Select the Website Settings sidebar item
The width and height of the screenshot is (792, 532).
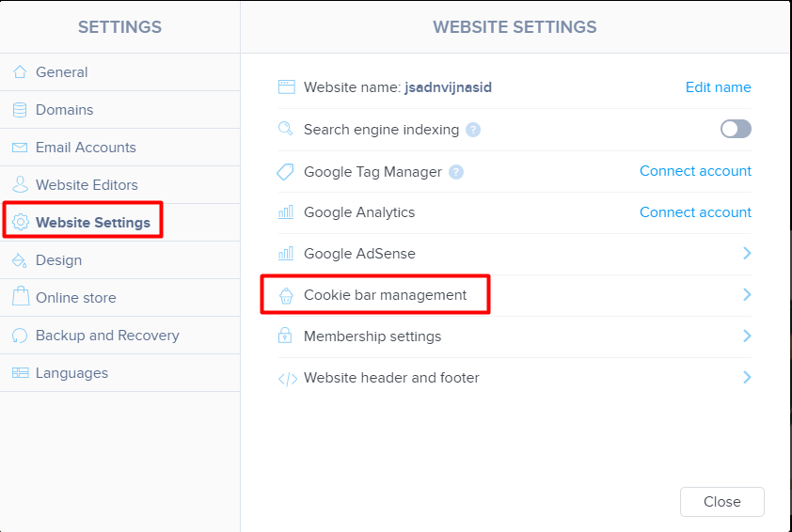(x=119, y=222)
